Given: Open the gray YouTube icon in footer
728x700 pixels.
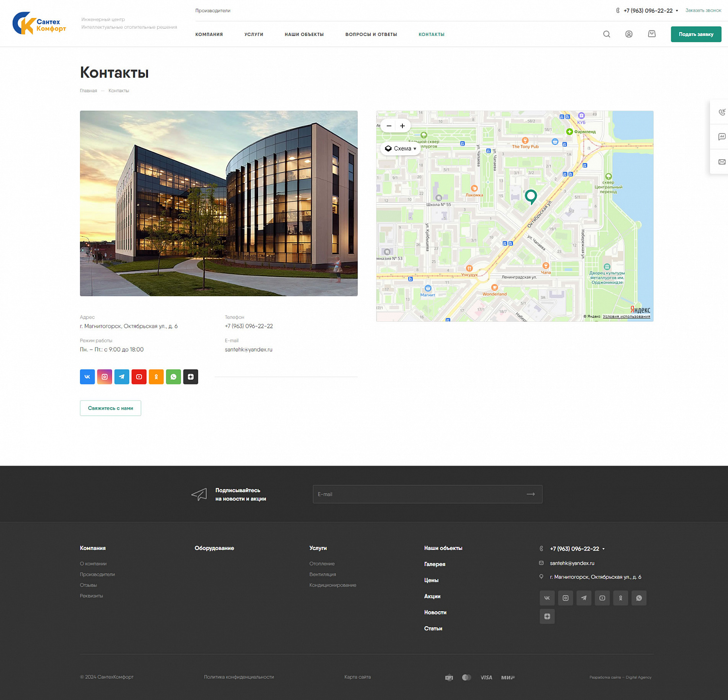Looking at the screenshot, I should pyautogui.click(x=602, y=598).
